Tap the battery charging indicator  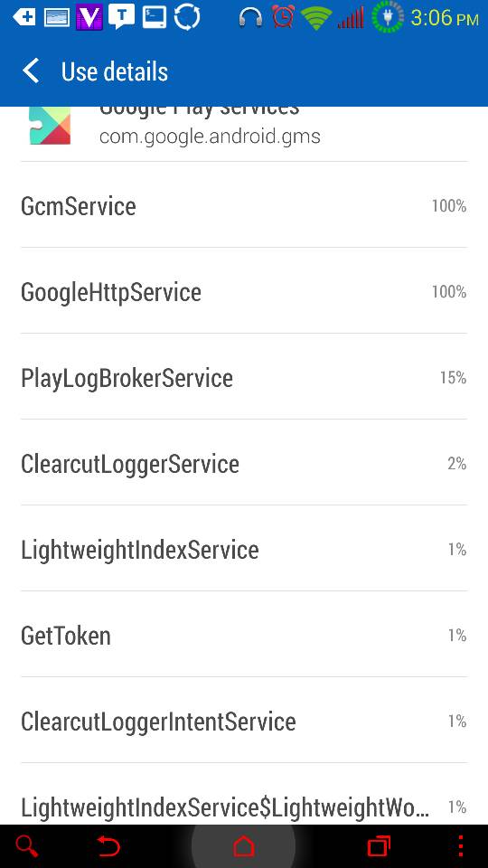pyautogui.click(x=388, y=17)
